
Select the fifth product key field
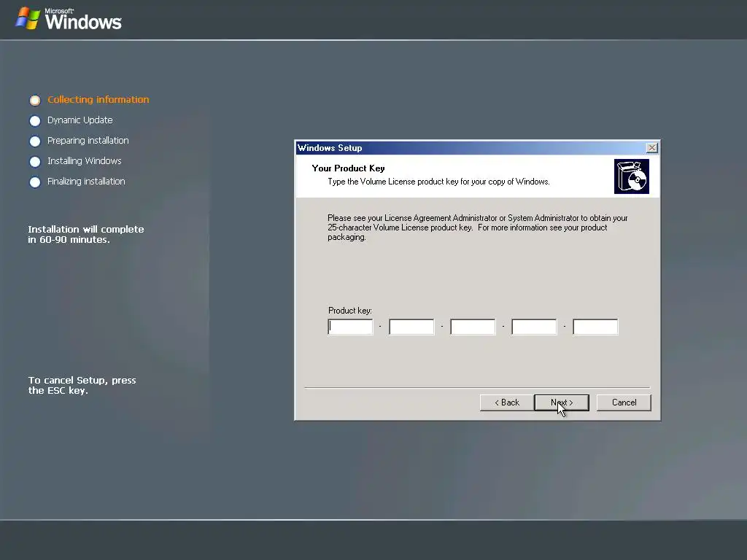[595, 327]
